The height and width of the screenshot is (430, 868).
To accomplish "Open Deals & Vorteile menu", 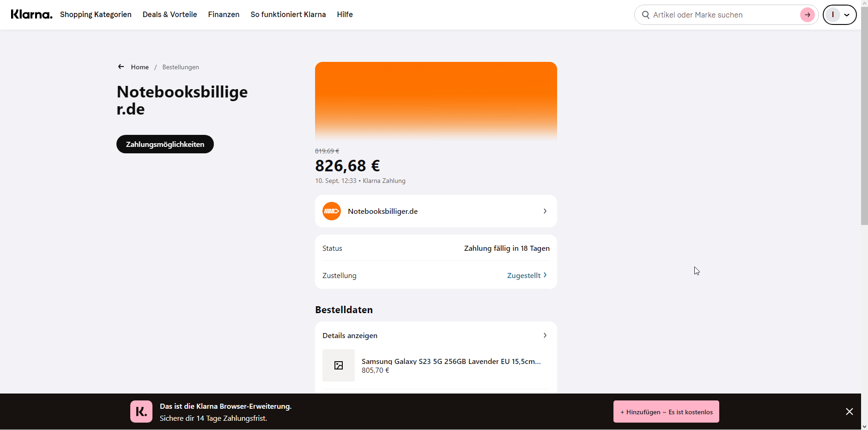I will [170, 14].
